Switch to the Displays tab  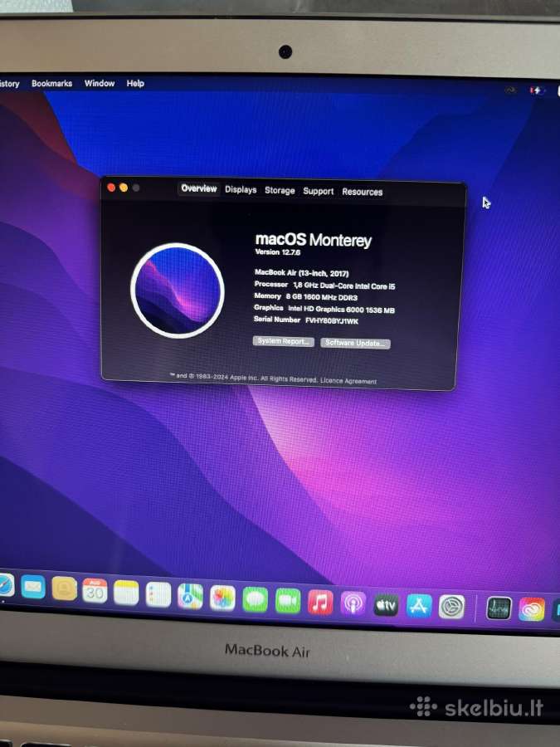tap(241, 189)
